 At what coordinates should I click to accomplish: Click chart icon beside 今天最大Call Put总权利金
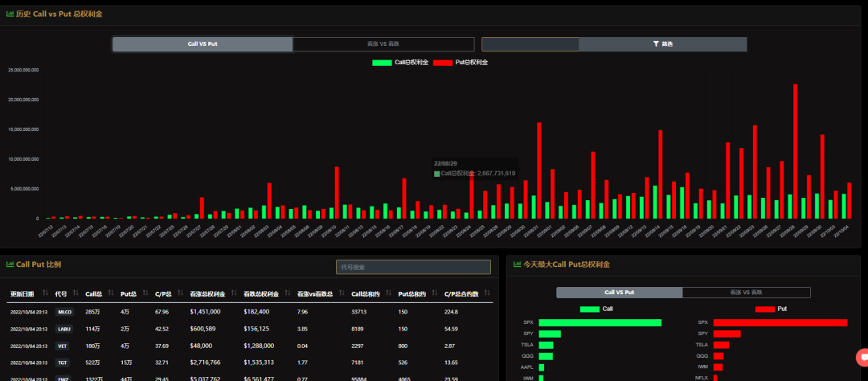pos(517,264)
